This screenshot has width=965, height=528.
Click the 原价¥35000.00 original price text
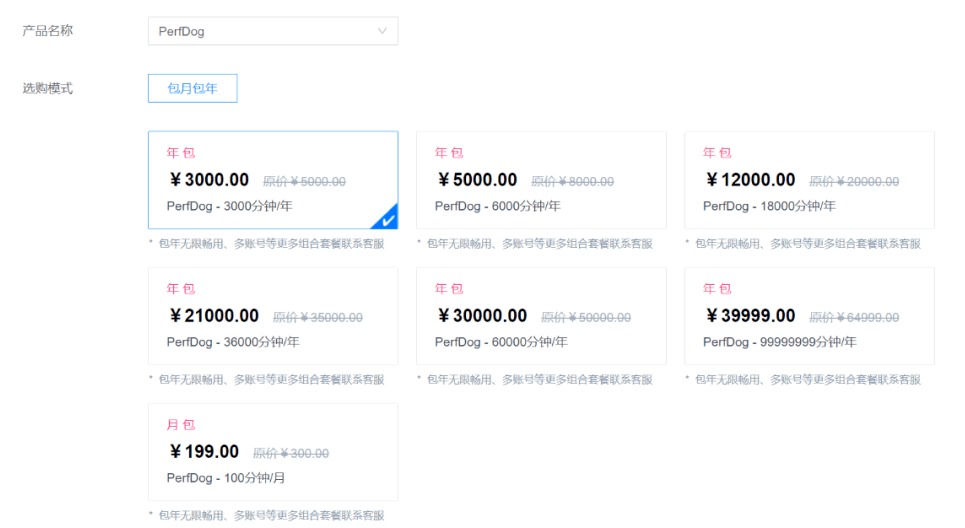coord(318,318)
